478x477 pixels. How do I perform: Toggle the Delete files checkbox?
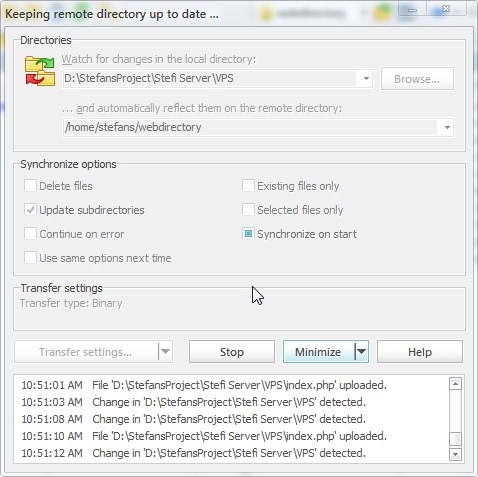pos(30,185)
